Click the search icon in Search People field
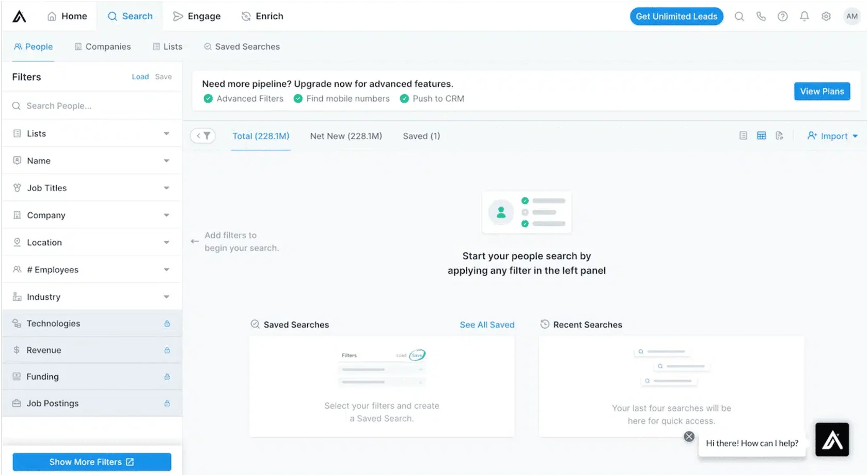 coord(17,106)
